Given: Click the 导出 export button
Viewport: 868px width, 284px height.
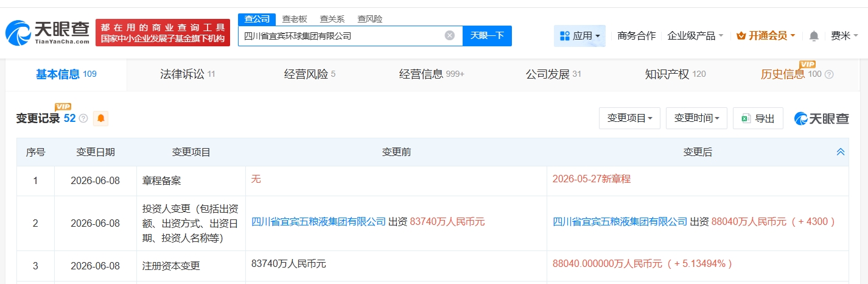Looking at the screenshot, I should [758, 118].
